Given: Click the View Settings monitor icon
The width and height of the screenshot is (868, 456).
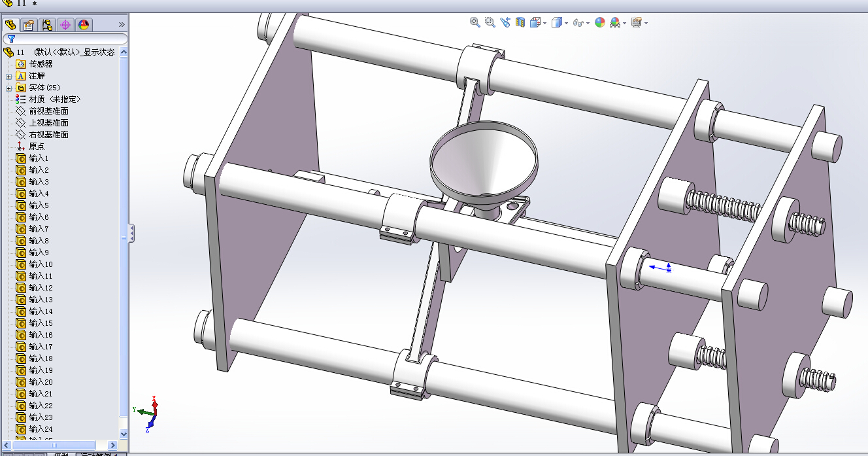Looking at the screenshot, I should point(636,22).
